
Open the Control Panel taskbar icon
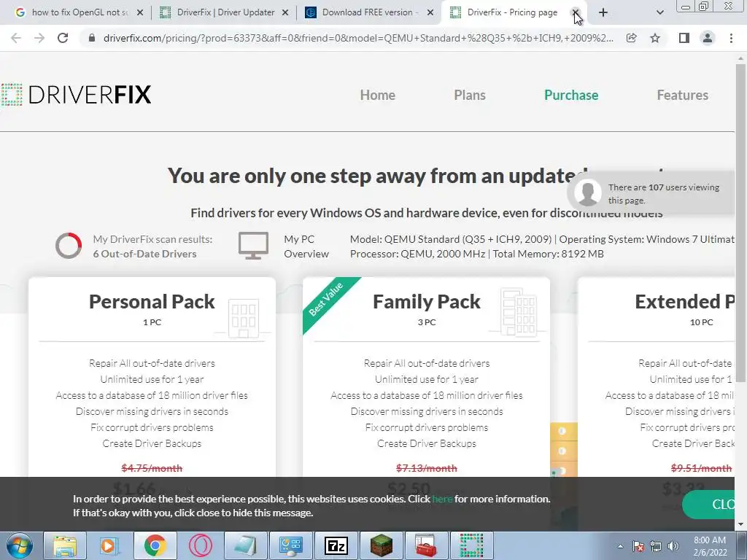[x=290, y=545]
